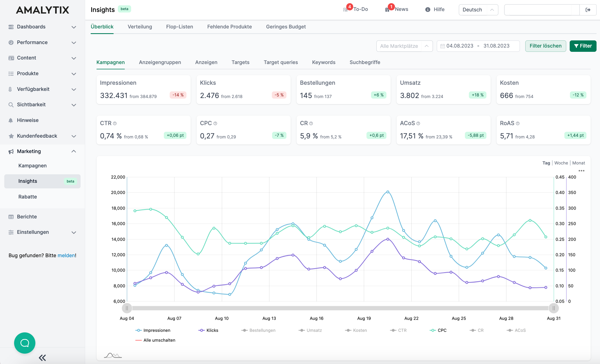Expand the Performance menu chevron

tap(74, 43)
